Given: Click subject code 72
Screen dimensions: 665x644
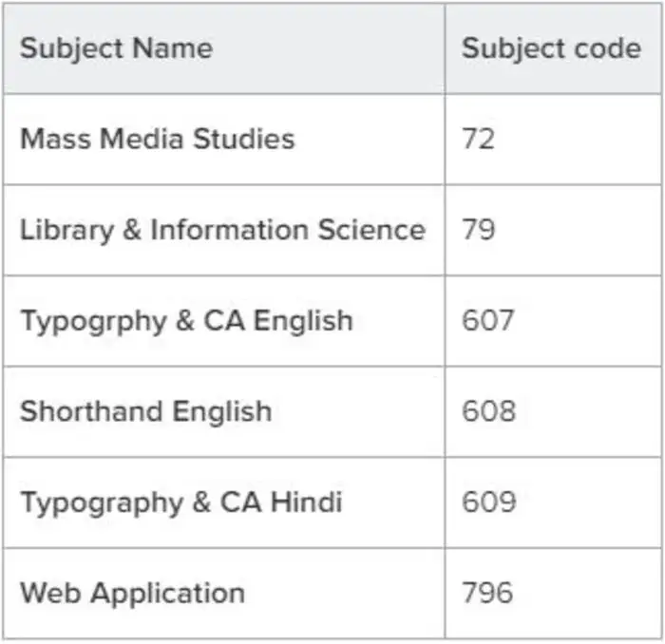Looking at the screenshot, I should (x=479, y=139).
